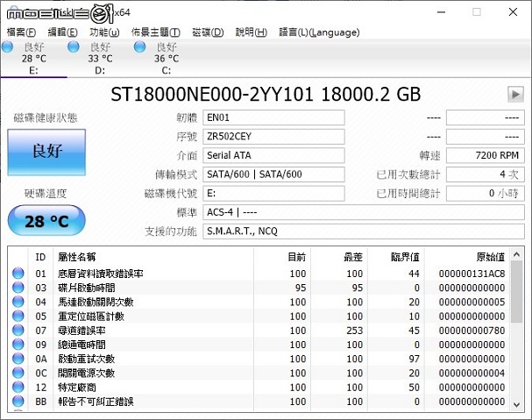532x420 pixels.
Task: Open the 編輯(E) menu
Action: coord(62,32)
